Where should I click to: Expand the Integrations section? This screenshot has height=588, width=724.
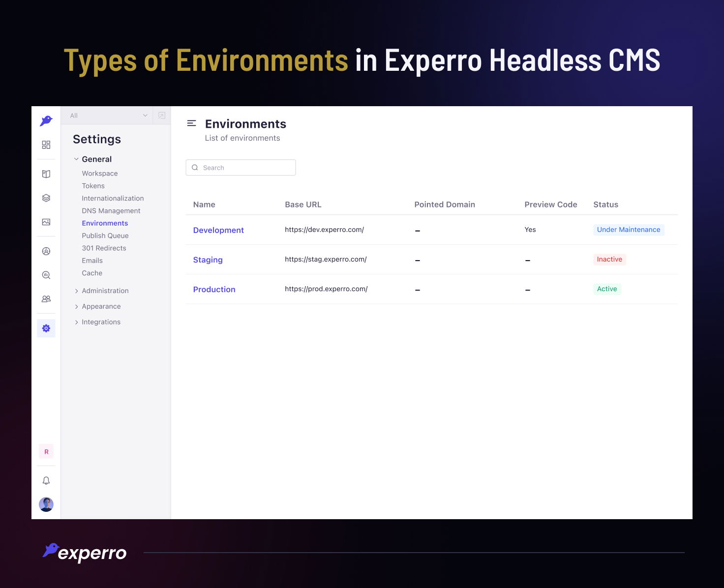coord(101,322)
